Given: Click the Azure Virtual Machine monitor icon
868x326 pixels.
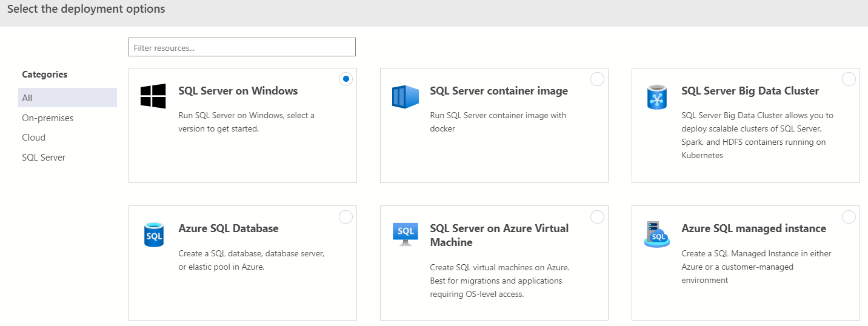Looking at the screenshot, I should (405, 234).
